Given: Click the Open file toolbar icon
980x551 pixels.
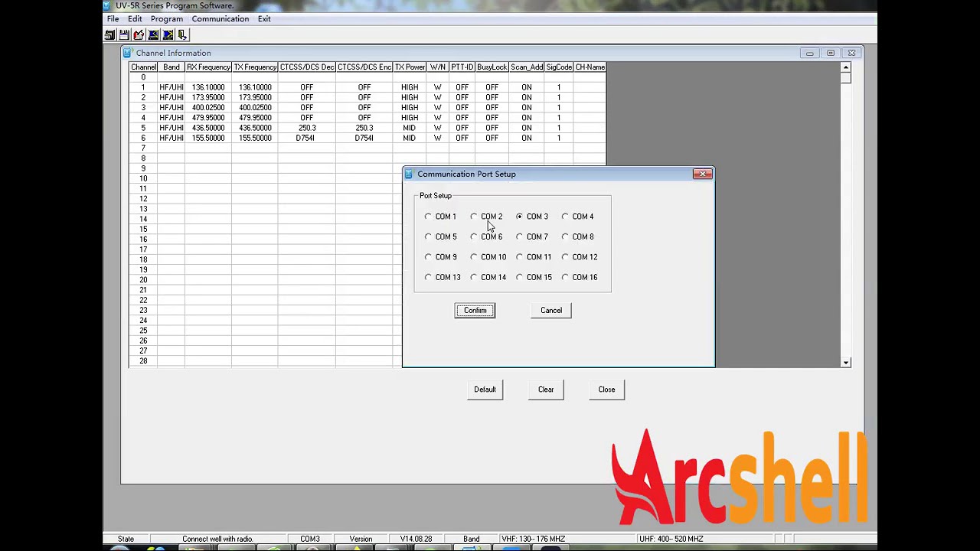Looking at the screenshot, I should pyautogui.click(x=109, y=34).
